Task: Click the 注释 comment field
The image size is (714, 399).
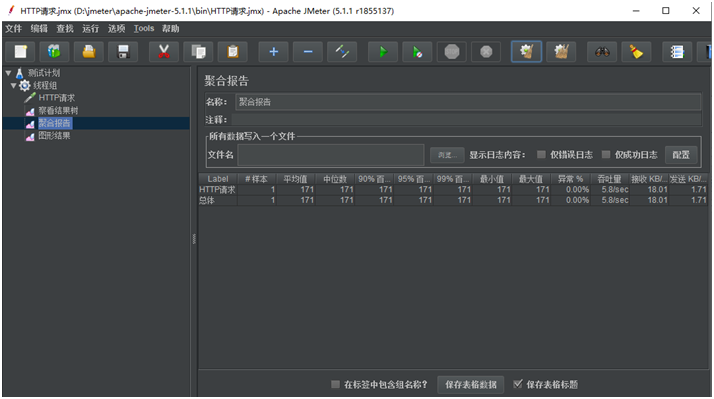Action: tap(466, 120)
